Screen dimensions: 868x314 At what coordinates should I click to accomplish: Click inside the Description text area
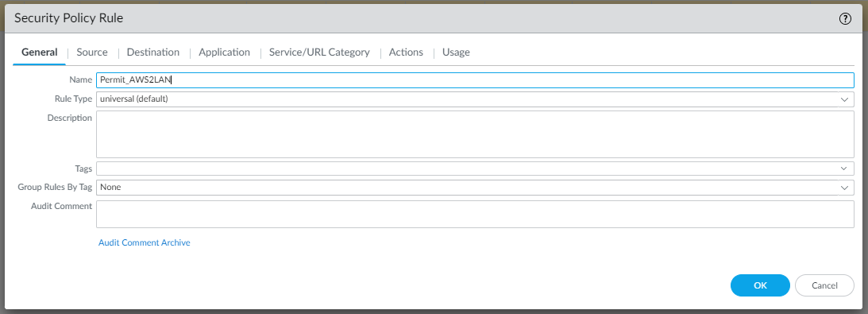475,134
